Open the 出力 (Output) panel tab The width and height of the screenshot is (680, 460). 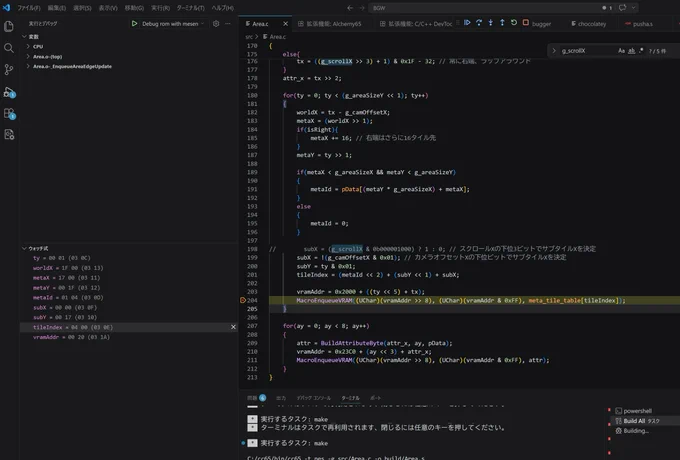coord(281,398)
